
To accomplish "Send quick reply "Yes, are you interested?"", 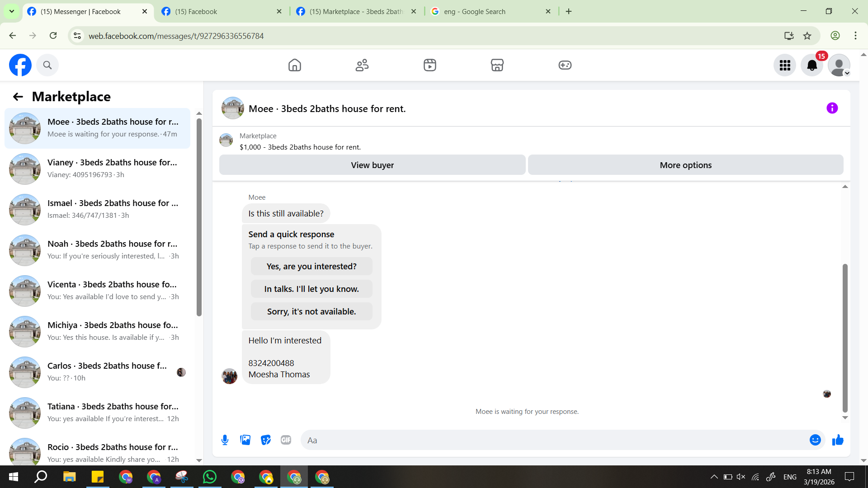I will tap(311, 267).
